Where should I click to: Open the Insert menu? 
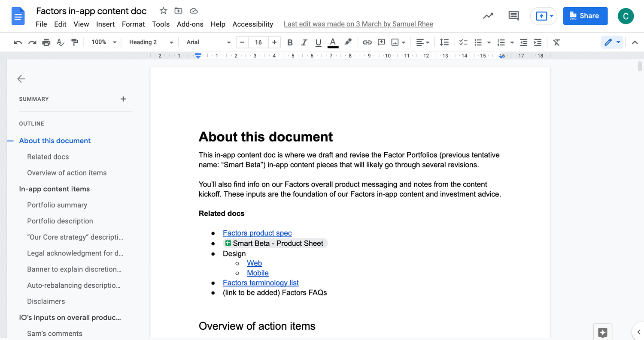(105, 24)
